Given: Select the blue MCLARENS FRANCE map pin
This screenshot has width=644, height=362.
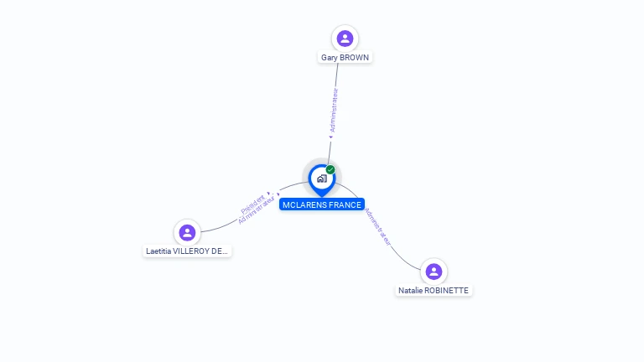Looking at the screenshot, I should [x=322, y=181].
